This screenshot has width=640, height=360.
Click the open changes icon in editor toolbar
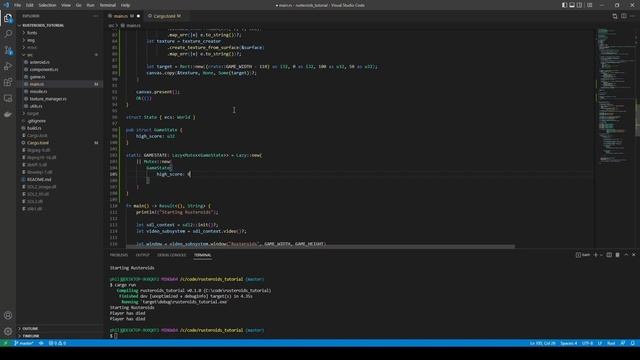click(615, 16)
